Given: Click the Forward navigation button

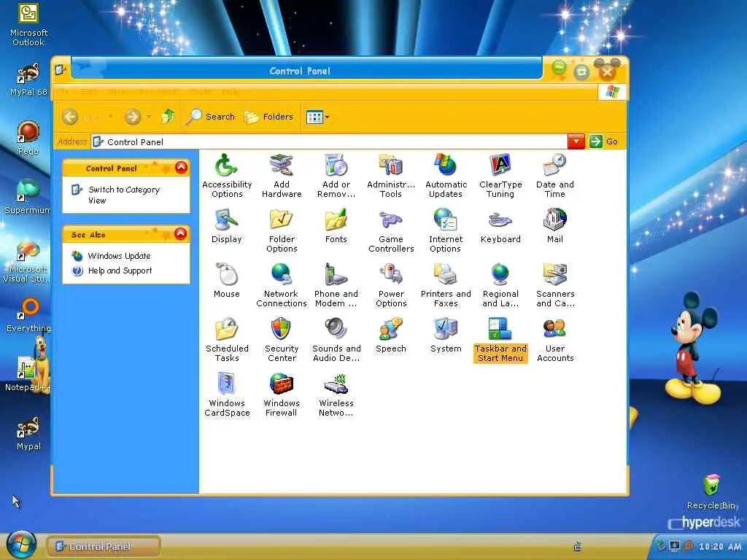Looking at the screenshot, I should [x=133, y=117].
